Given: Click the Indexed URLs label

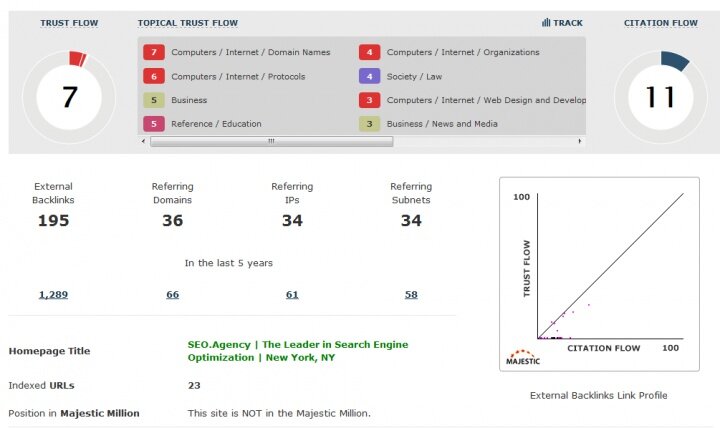Looking at the screenshot, I should (41, 385).
